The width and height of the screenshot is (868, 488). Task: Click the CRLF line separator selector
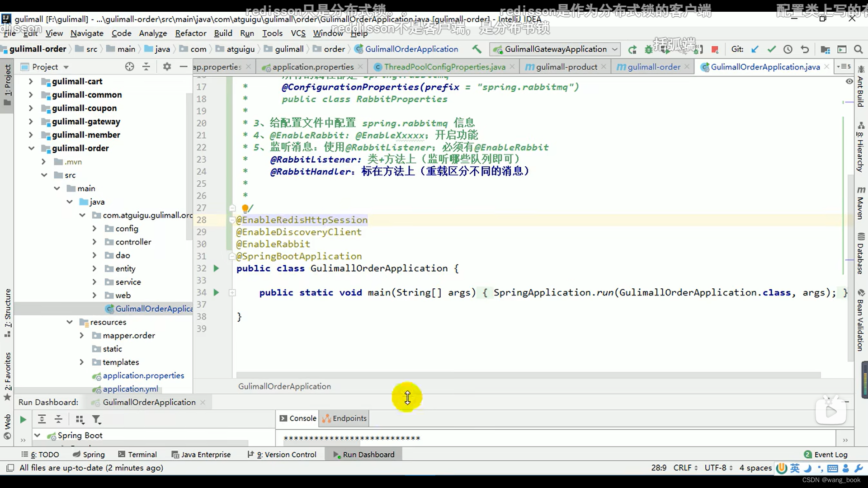[x=685, y=468]
